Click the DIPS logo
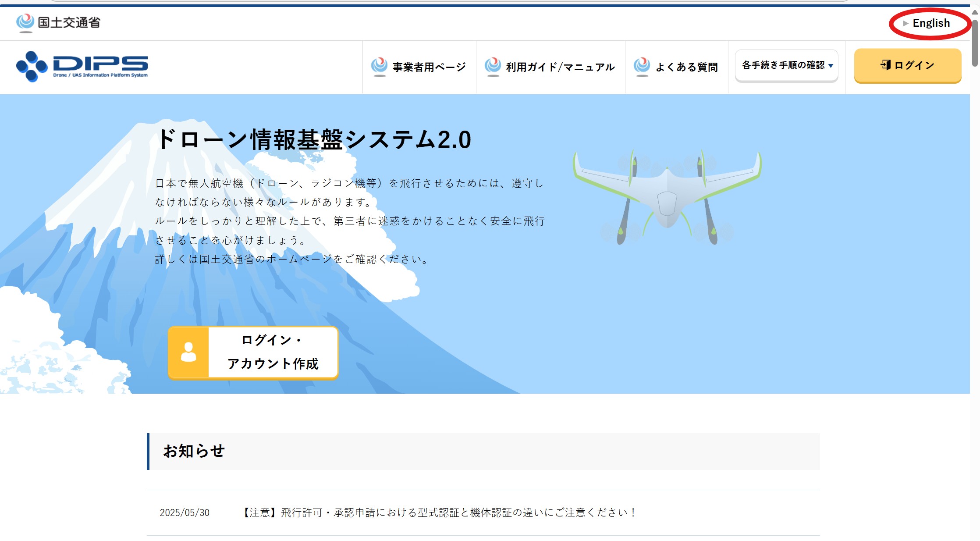Image resolution: width=980 pixels, height=541 pixels. [82, 67]
